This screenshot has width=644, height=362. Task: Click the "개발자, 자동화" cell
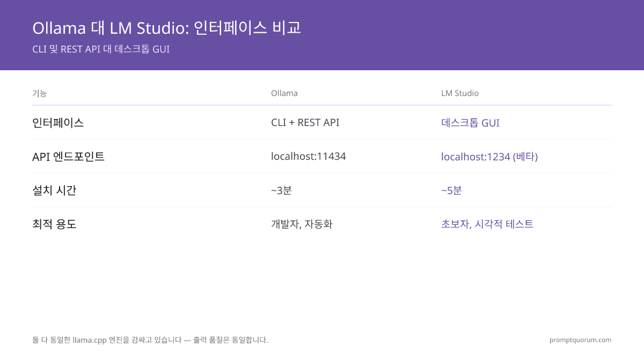pos(302,224)
